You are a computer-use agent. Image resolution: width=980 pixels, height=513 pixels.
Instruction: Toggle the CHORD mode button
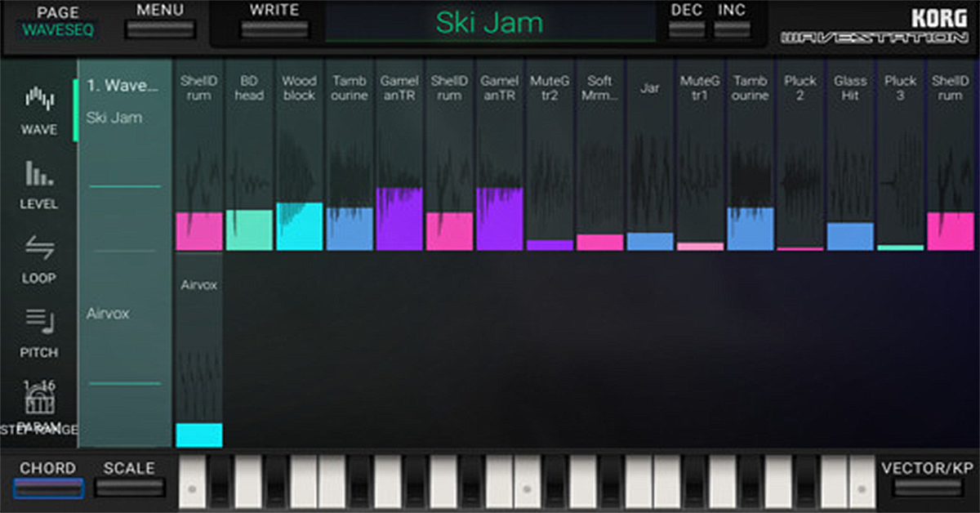point(48,488)
